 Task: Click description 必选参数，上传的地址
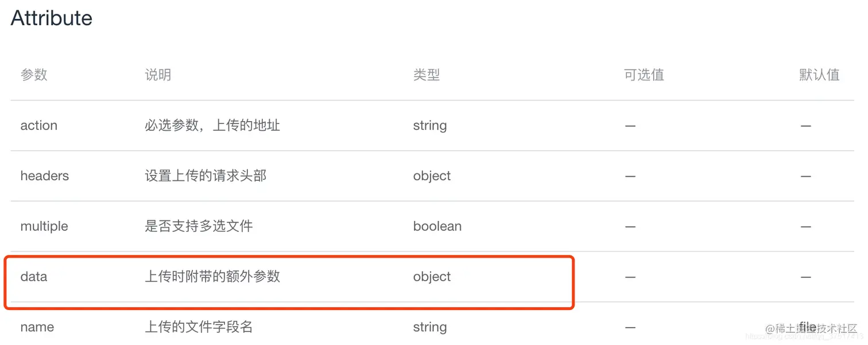212,126
